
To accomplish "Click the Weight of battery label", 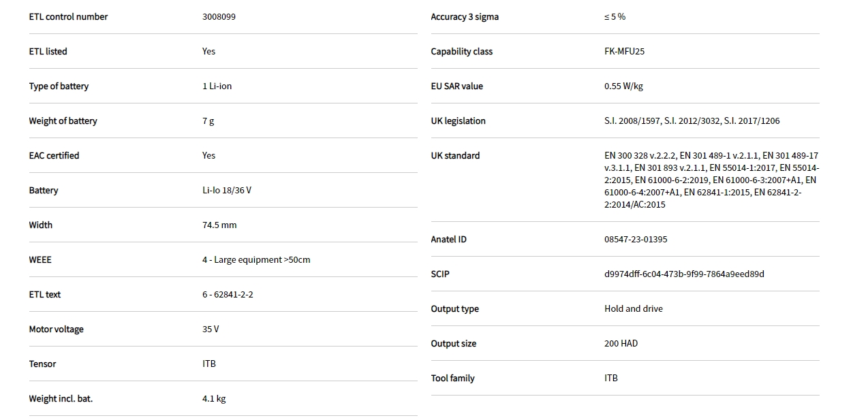I will point(63,121).
